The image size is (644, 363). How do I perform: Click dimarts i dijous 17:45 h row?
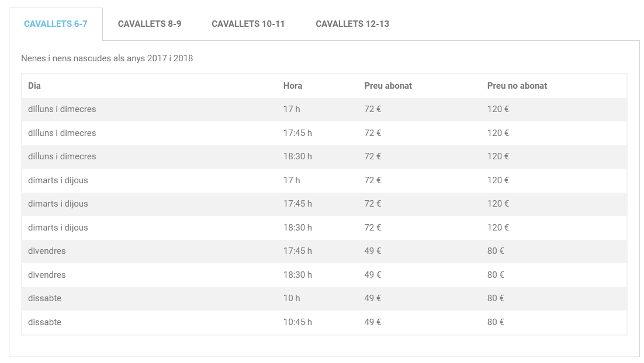click(x=324, y=204)
